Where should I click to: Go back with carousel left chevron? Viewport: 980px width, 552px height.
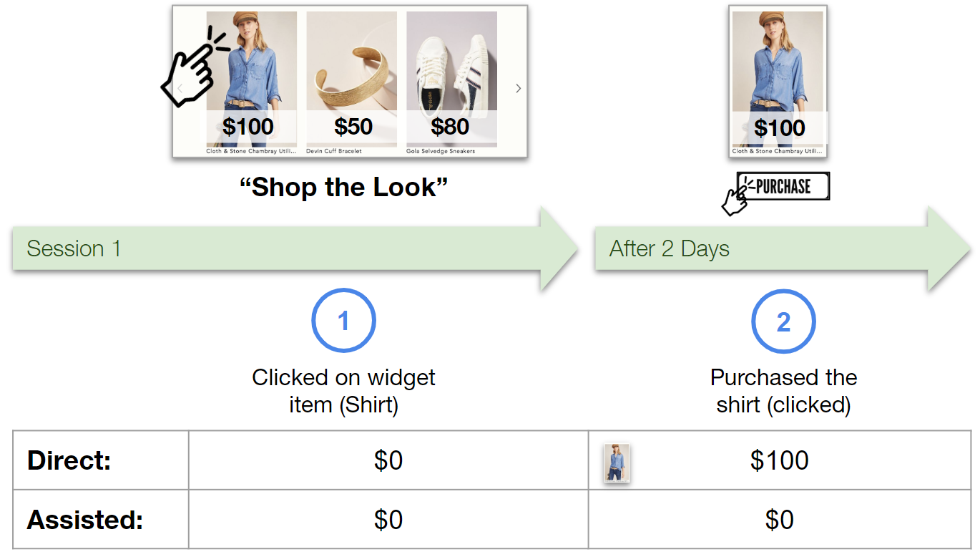tap(180, 88)
